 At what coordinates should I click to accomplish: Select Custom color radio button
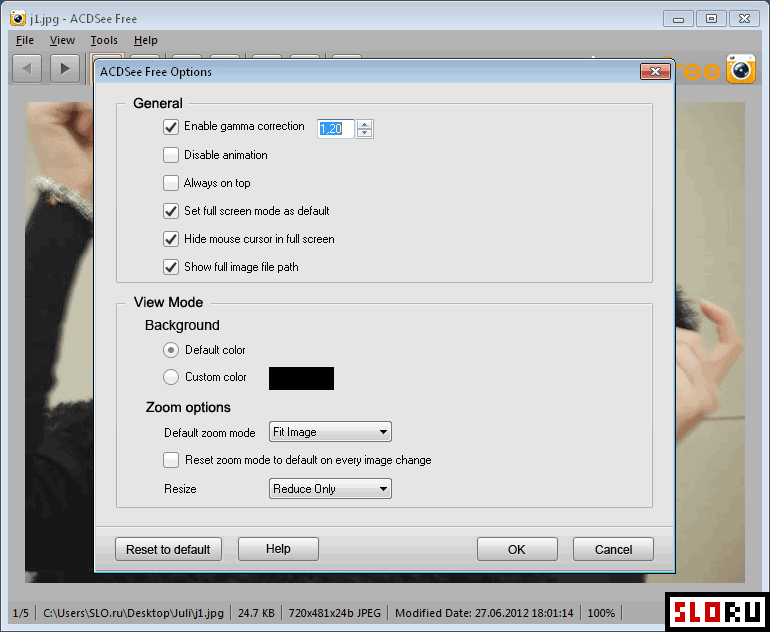(x=171, y=377)
